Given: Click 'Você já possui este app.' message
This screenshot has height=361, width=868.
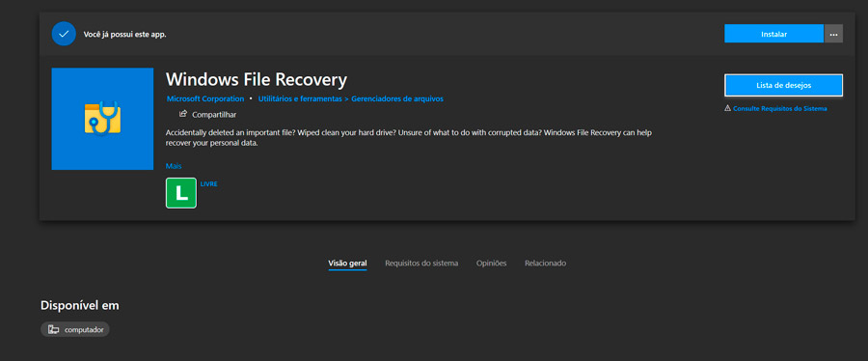Looking at the screenshot, I should 124,35.
